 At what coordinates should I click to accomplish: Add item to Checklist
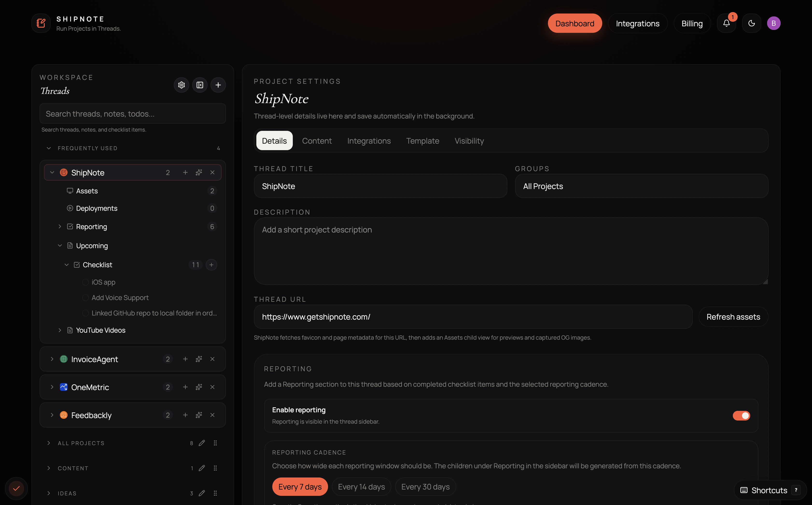point(211,265)
